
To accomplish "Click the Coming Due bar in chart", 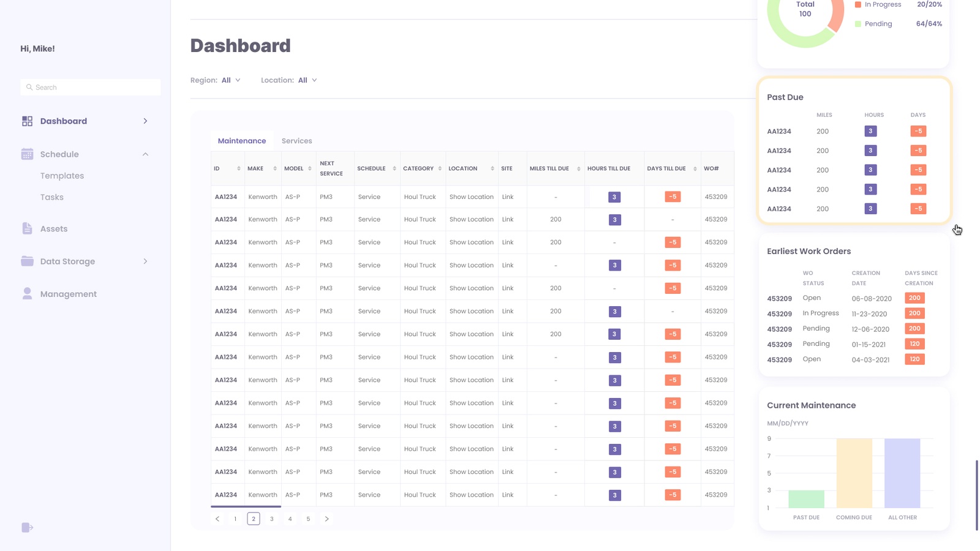I will tap(854, 473).
